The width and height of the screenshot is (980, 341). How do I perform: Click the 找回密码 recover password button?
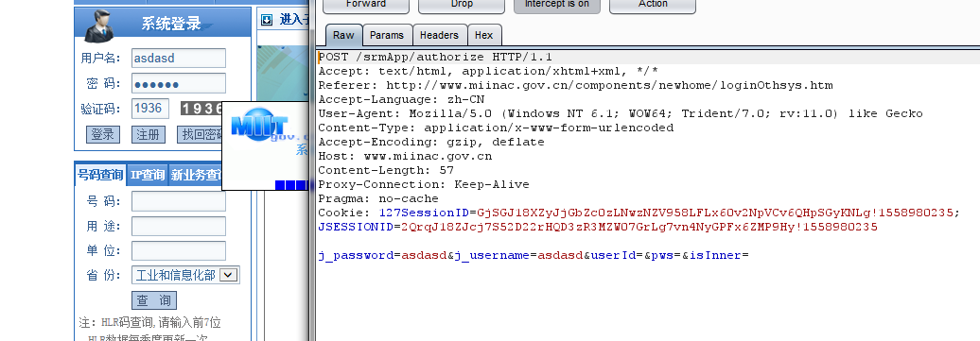pyautogui.click(x=200, y=134)
